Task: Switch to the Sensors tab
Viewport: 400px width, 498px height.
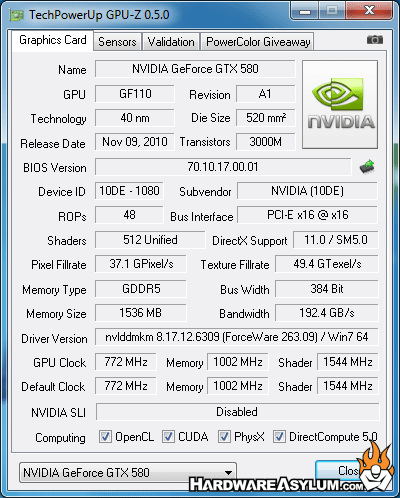Action: [x=117, y=42]
